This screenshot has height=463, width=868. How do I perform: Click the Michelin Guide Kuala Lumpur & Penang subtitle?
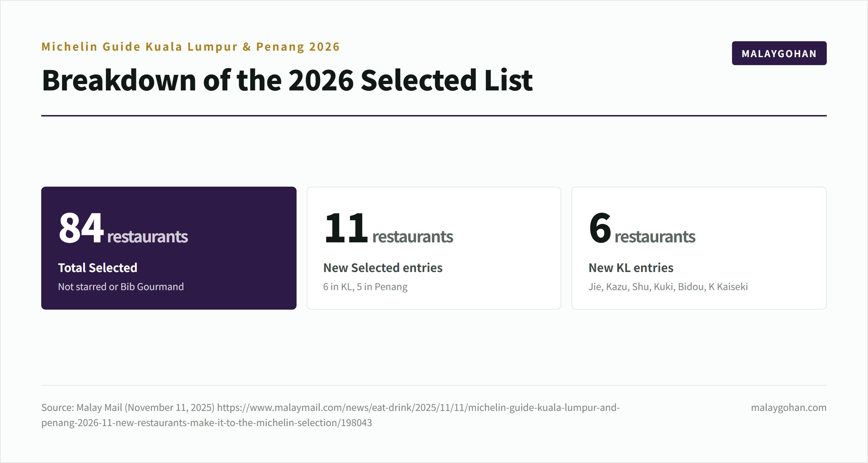point(191,47)
